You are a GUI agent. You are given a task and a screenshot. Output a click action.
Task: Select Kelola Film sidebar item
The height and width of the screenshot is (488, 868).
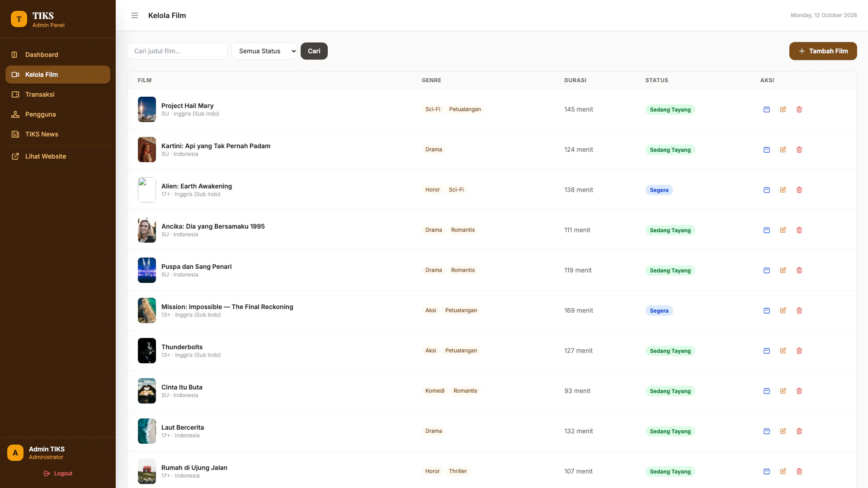[58, 75]
